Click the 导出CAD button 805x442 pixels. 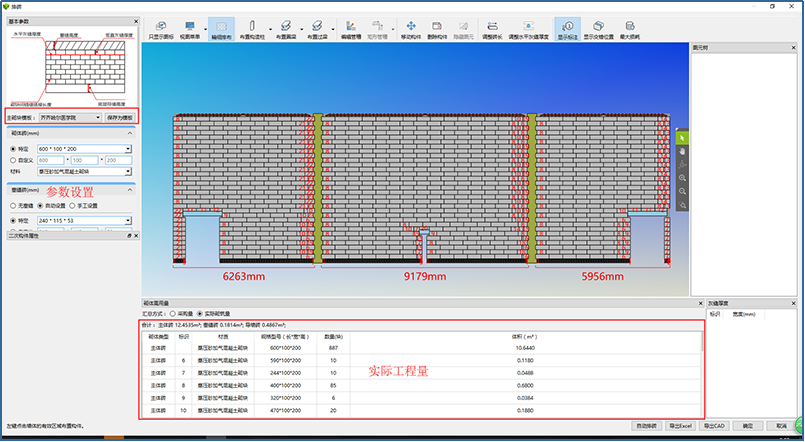[714, 426]
